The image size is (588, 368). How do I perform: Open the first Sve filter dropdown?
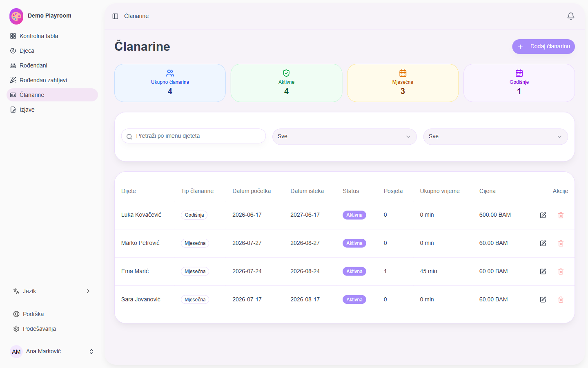[345, 137]
